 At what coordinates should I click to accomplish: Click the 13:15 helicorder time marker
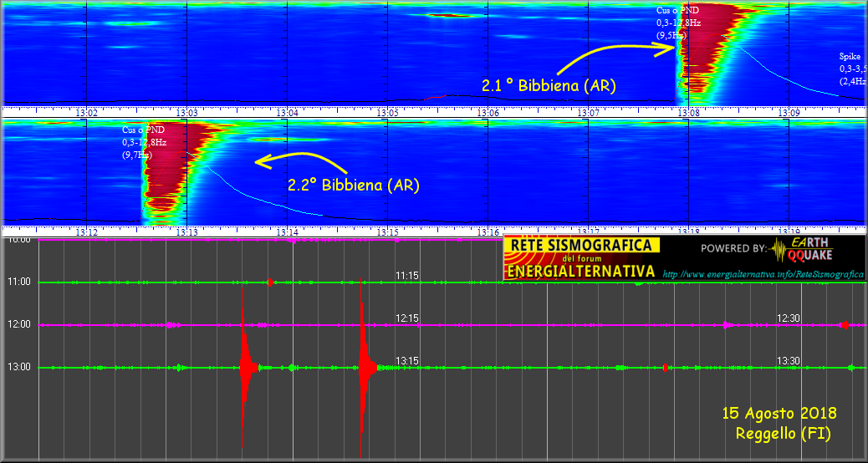pos(407,361)
